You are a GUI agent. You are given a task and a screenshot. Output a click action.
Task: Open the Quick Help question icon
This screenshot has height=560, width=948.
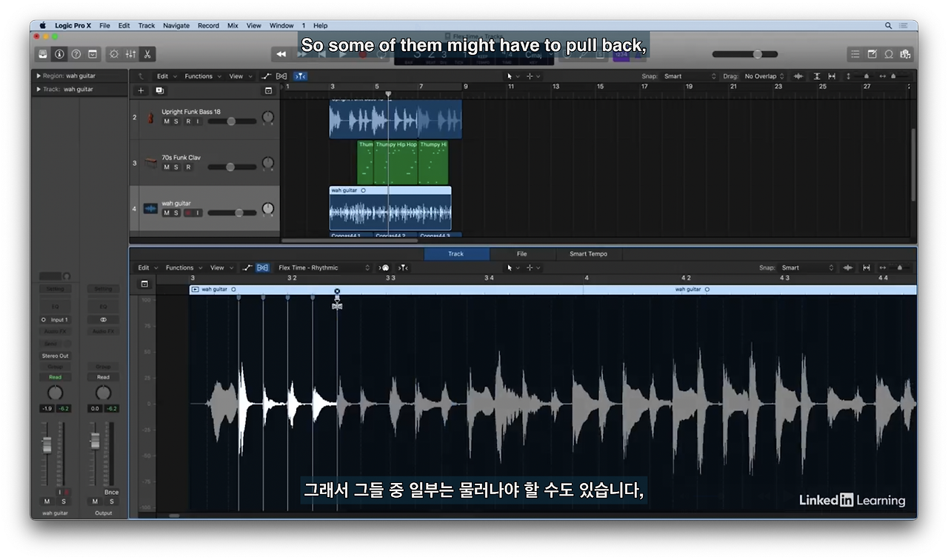tap(76, 54)
